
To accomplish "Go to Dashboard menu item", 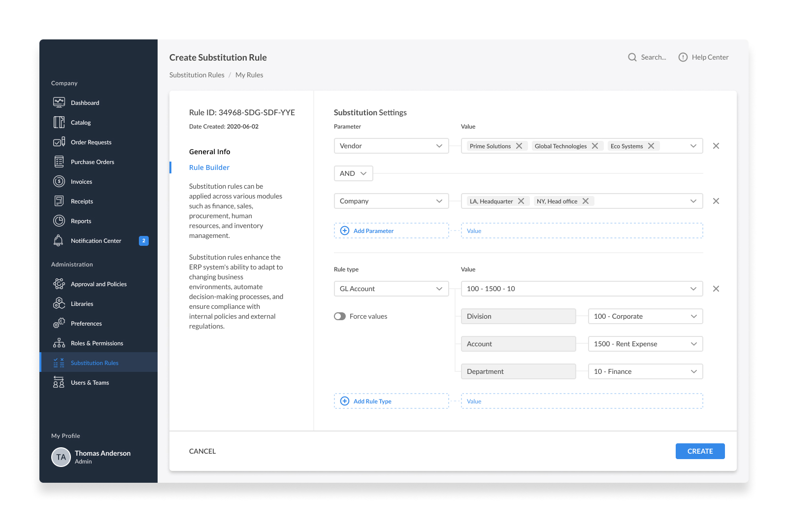I will coord(98,102).
